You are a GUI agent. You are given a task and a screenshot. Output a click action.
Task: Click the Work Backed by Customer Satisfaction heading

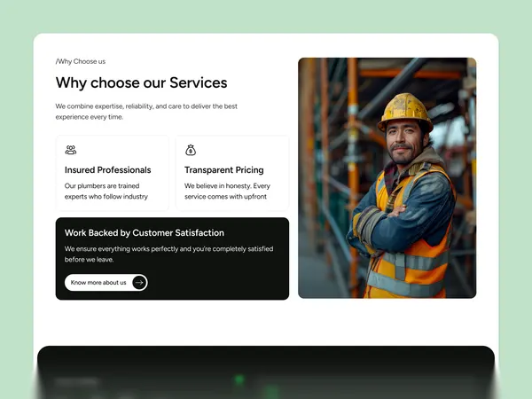[x=145, y=232]
